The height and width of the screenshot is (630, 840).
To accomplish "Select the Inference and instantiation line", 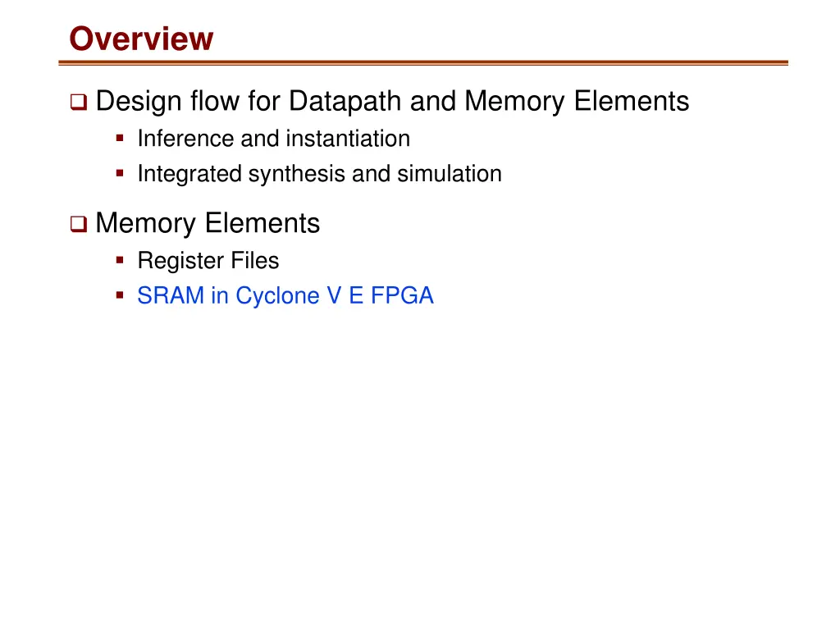I will click(274, 139).
